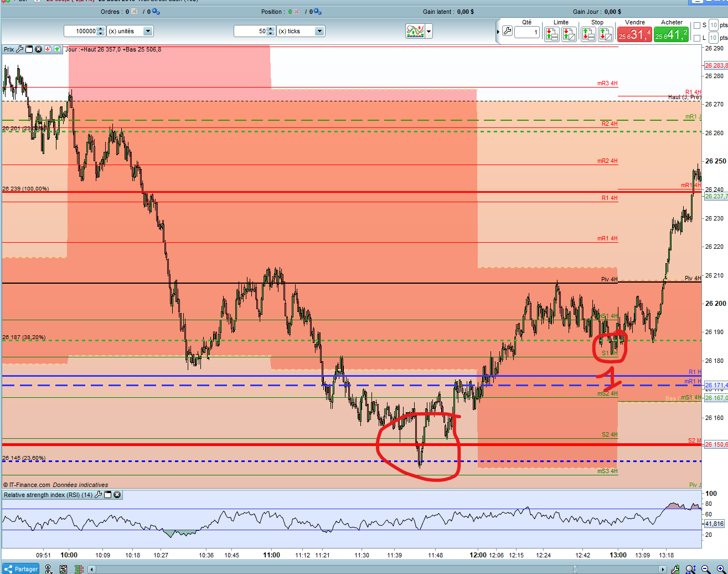
Task: Click the first Stop order icon
Action: 588,34
